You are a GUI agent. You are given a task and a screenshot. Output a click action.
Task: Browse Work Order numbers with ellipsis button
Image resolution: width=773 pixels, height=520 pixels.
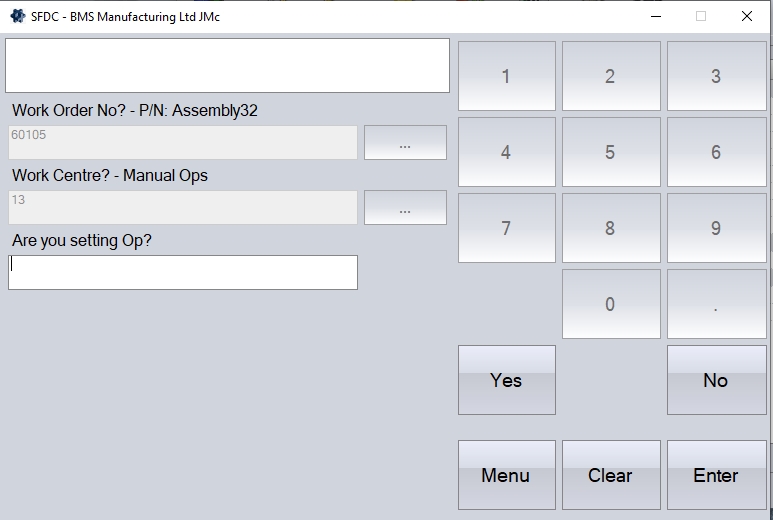point(405,143)
